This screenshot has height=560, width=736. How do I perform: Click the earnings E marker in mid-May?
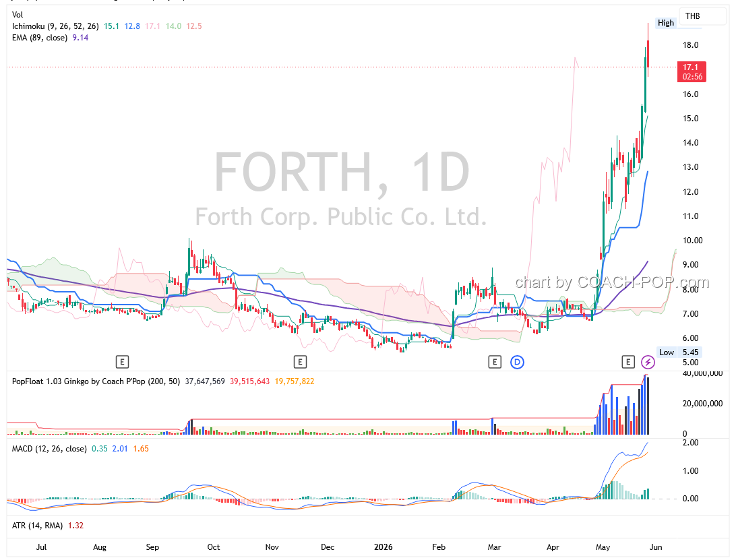(628, 362)
